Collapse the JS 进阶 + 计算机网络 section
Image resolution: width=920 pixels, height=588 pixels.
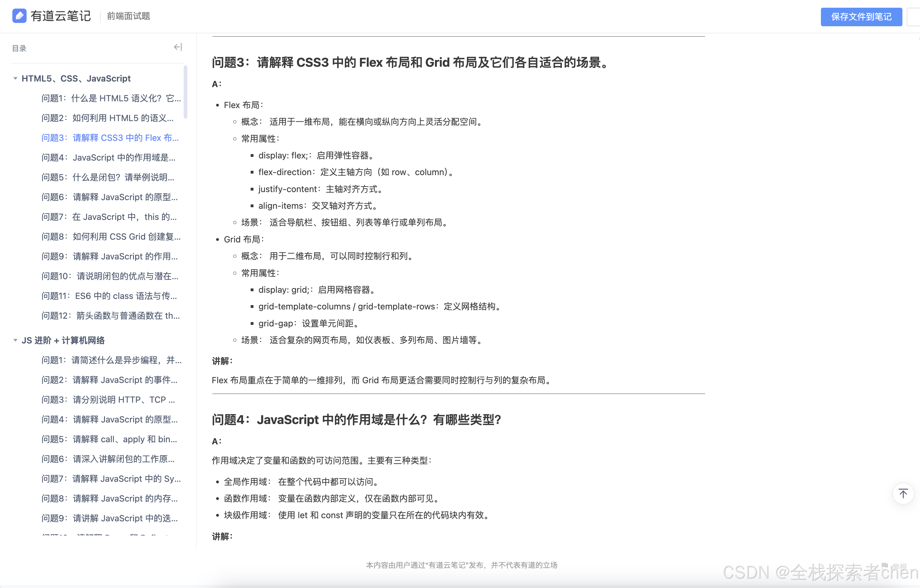15,340
